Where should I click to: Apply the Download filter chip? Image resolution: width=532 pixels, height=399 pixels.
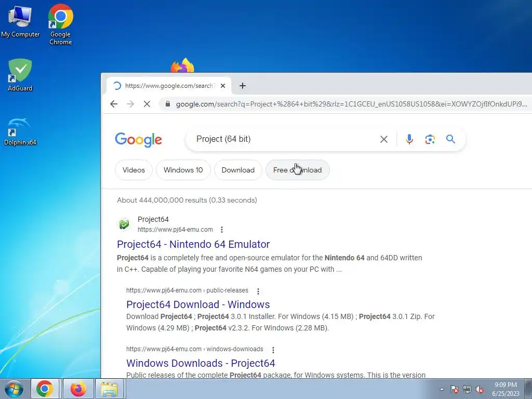[x=238, y=170]
